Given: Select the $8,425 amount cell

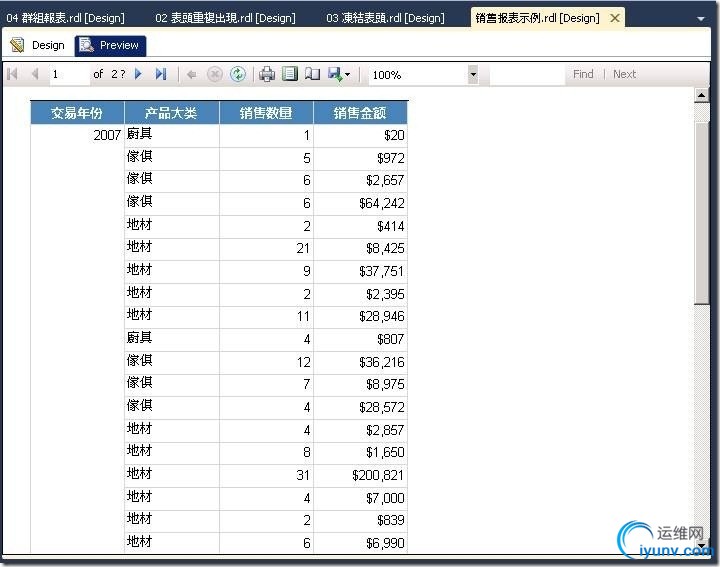Looking at the screenshot, I should tap(360, 249).
